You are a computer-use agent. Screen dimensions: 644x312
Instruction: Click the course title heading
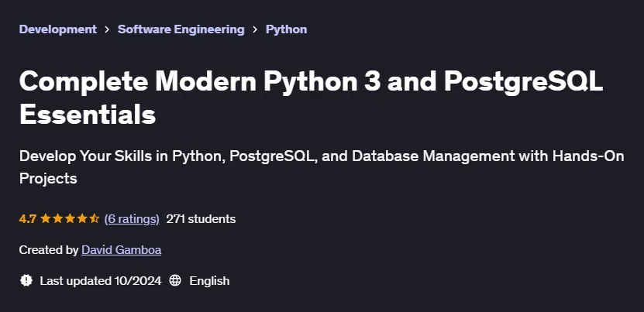click(311, 98)
